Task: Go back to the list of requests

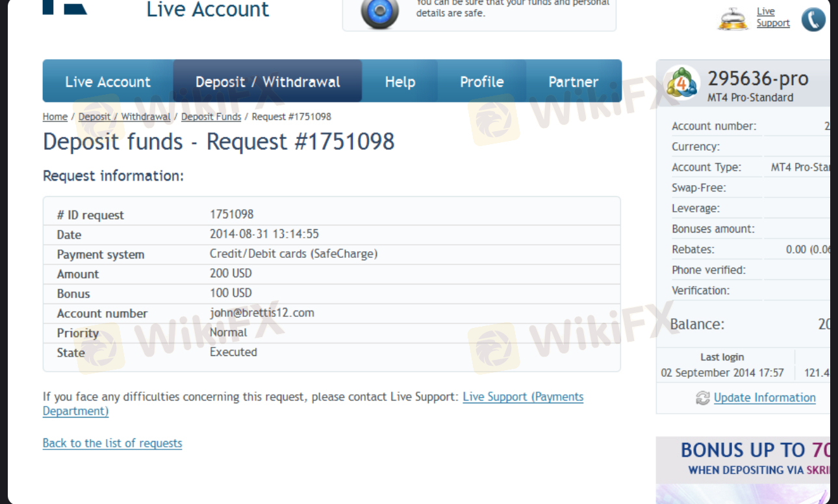Action: [x=112, y=443]
